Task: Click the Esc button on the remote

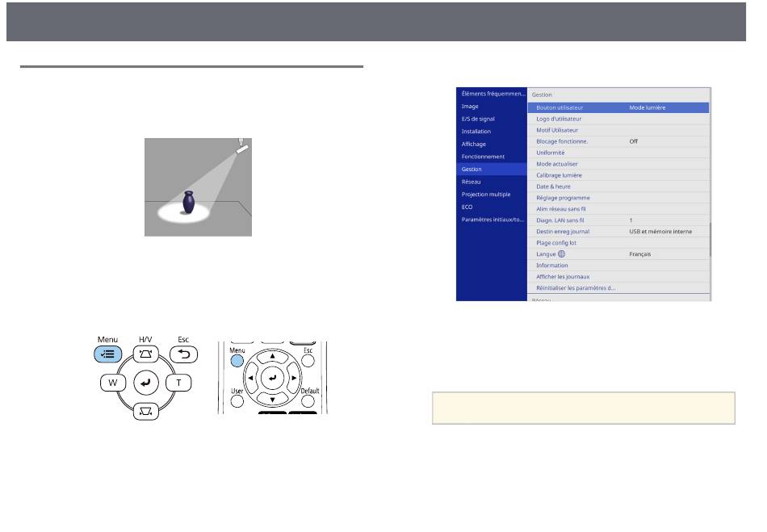Action: pos(308,361)
